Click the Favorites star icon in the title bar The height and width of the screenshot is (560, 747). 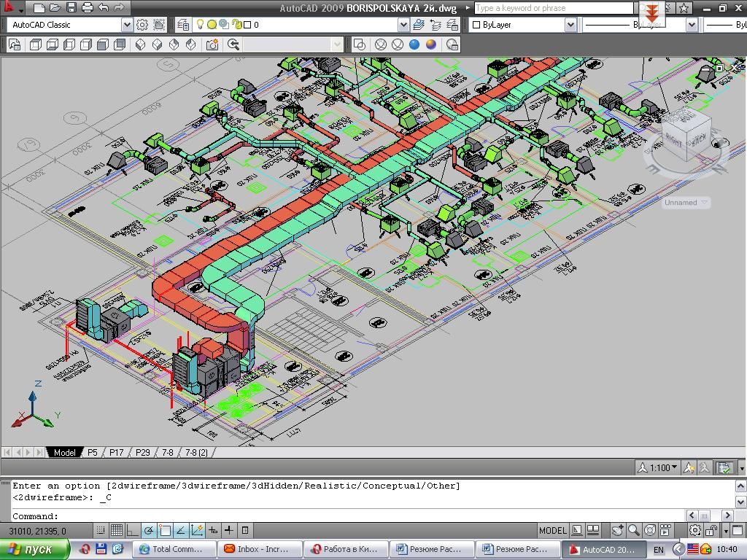tap(684, 8)
